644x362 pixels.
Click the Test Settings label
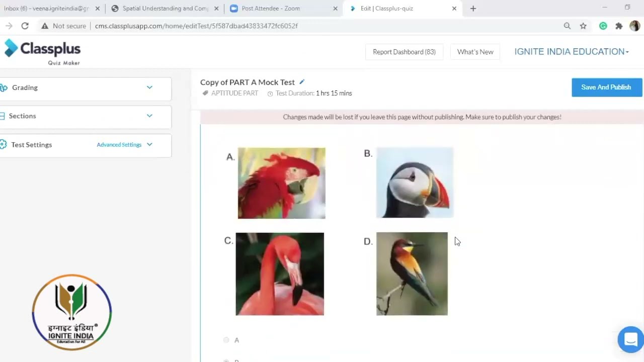(x=32, y=145)
